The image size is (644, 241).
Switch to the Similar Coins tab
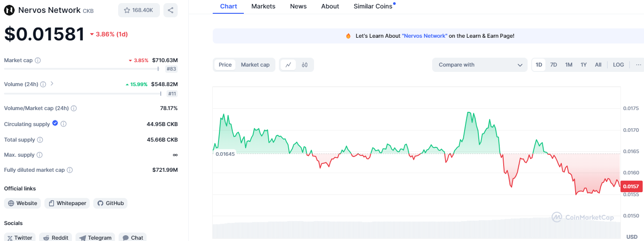(x=373, y=6)
